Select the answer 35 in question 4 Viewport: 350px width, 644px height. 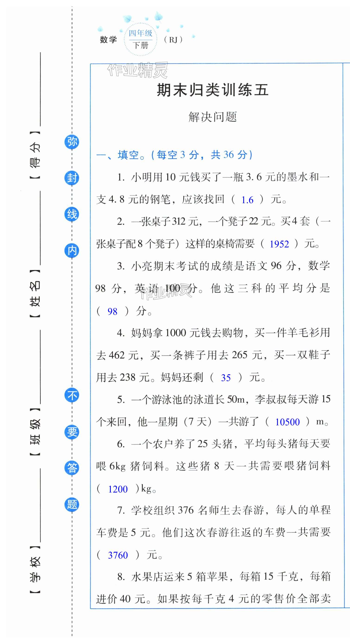click(x=226, y=378)
